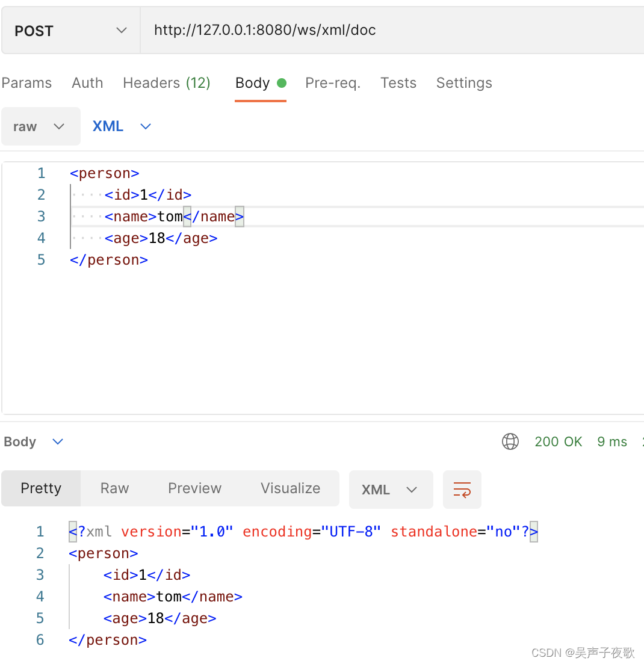Click request closing </person> tag
Screen dimensions: 644x664
click(109, 260)
